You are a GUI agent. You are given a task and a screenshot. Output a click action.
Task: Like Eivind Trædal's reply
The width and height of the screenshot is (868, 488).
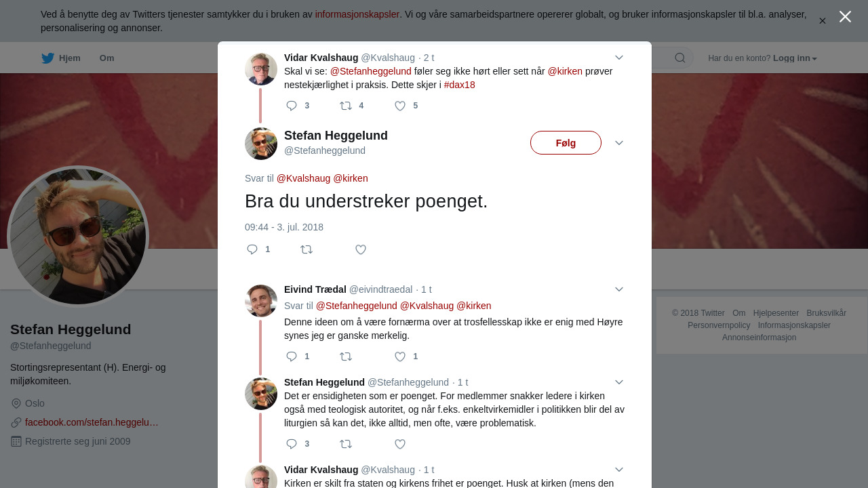pos(400,357)
